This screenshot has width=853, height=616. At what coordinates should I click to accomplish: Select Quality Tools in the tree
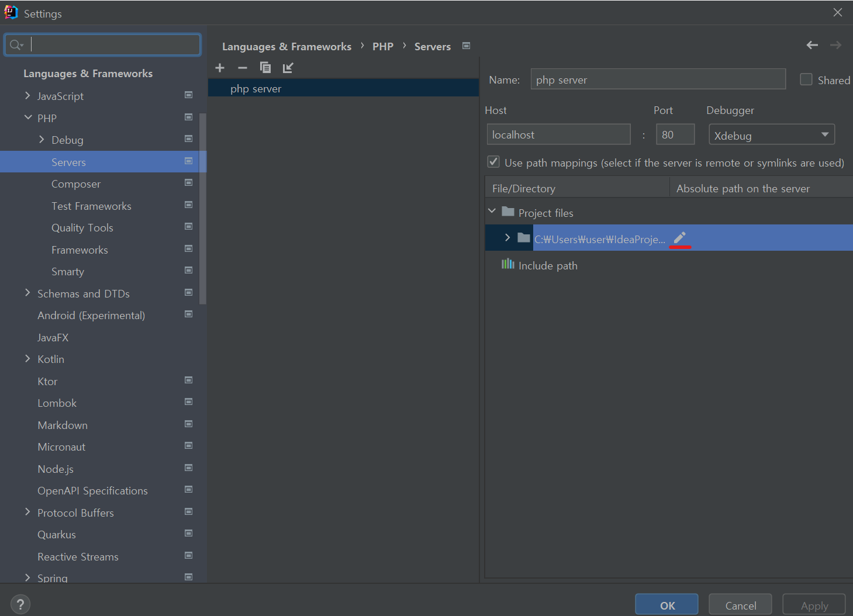(82, 228)
